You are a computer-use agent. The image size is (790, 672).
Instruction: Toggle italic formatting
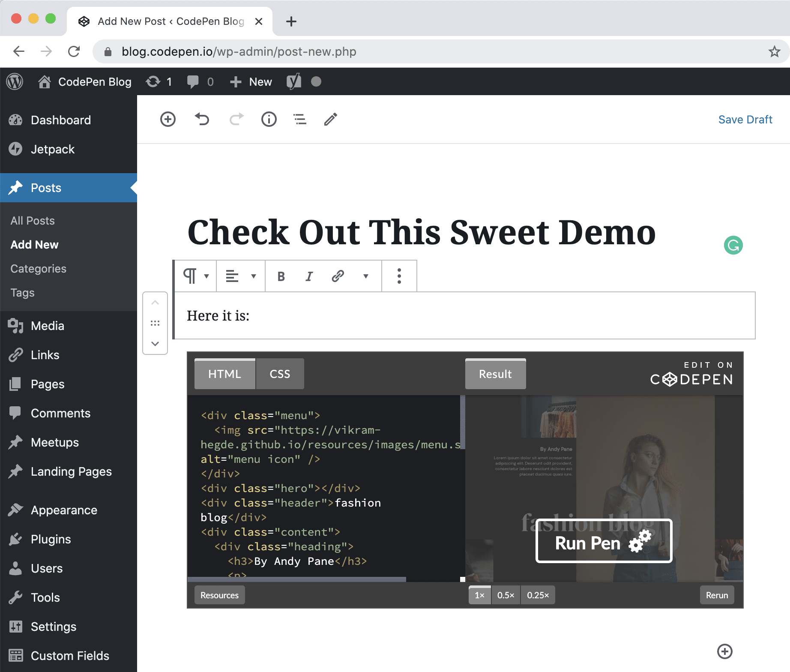[x=309, y=276]
